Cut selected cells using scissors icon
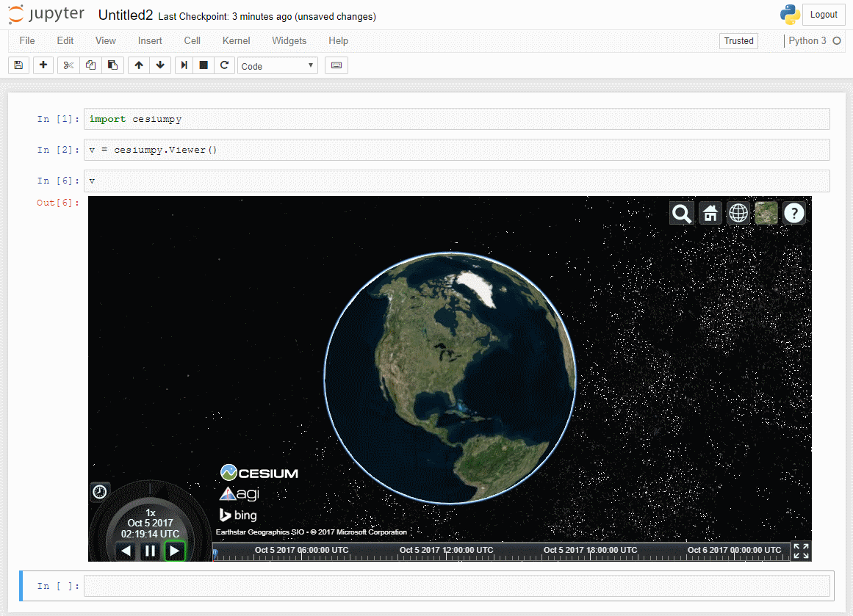The height and width of the screenshot is (616, 853). pyautogui.click(x=68, y=65)
